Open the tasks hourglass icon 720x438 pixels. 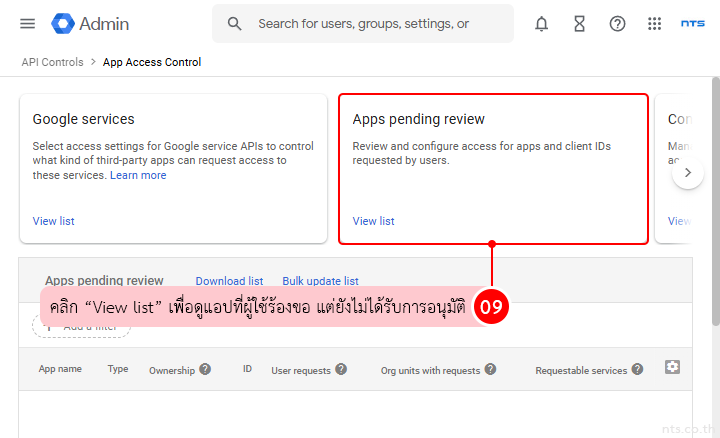click(x=579, y=24)
